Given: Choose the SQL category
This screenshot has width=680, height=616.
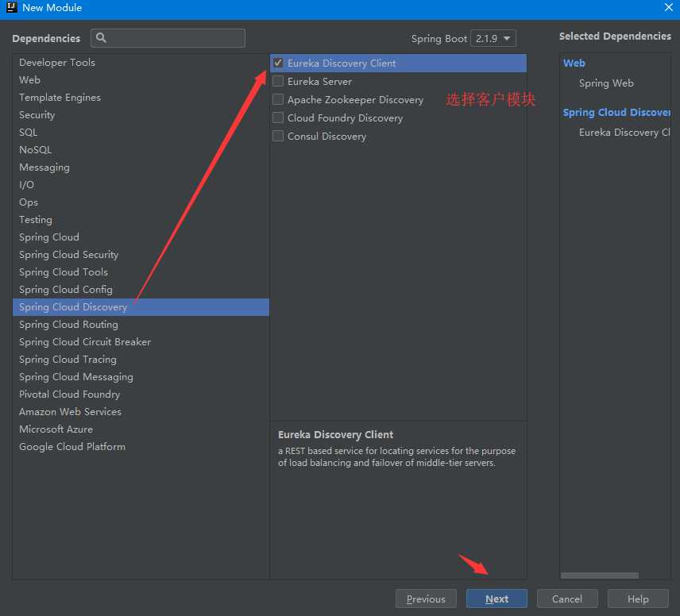Looking at the screenshot, I should click(141, 133).
